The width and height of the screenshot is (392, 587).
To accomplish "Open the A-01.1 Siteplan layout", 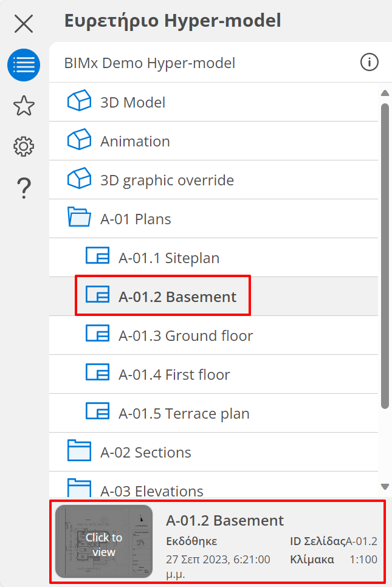I will tap(168, 258).
